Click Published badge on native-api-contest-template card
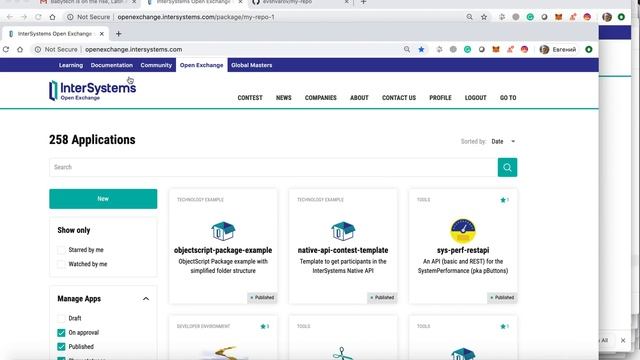This screenshot has width=640, height=360. pyautogui.click(x=382, y=298)
